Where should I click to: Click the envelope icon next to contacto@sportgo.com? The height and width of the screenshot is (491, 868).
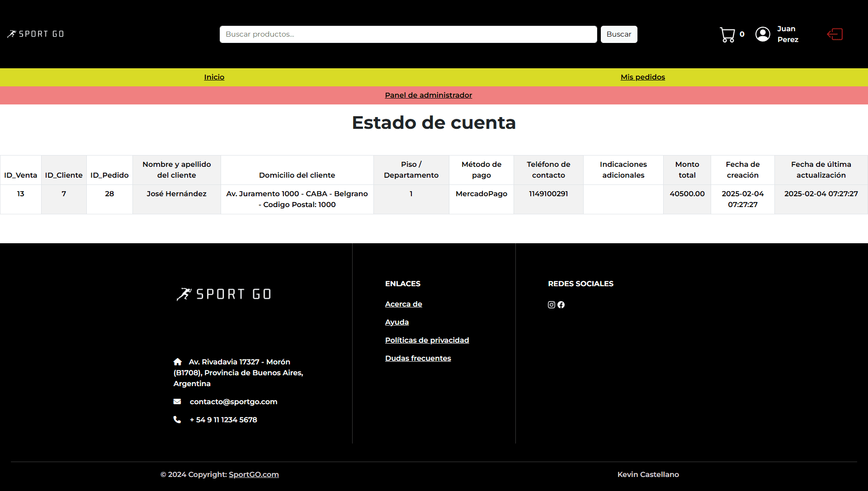[177, 401]
